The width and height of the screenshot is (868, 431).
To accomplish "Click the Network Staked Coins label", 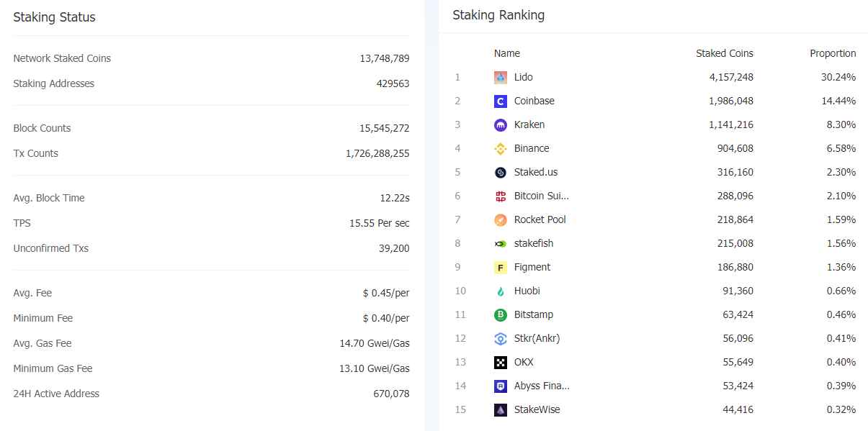I will 62,58.
